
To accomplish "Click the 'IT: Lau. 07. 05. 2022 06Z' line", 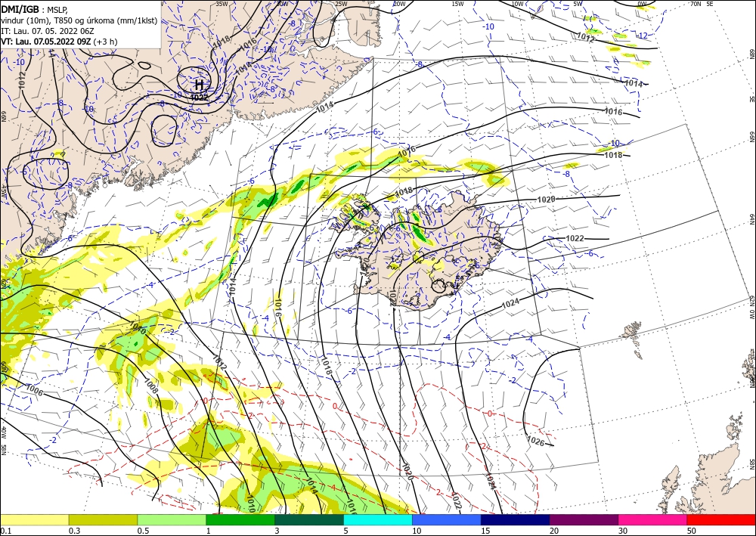I will tap(47, 31).
